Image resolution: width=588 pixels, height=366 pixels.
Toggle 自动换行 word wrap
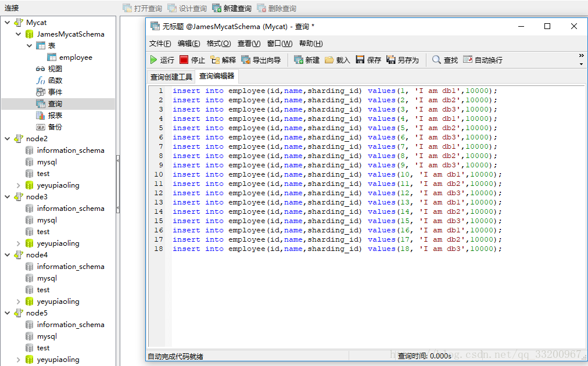(x=483, y=60)
